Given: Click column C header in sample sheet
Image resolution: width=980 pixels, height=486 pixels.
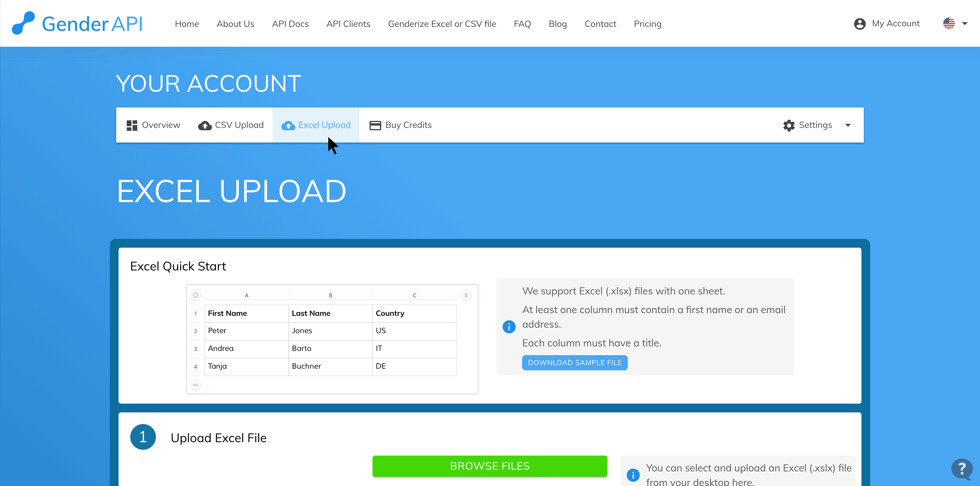Looking at the screenshot, I should point(415,295).
